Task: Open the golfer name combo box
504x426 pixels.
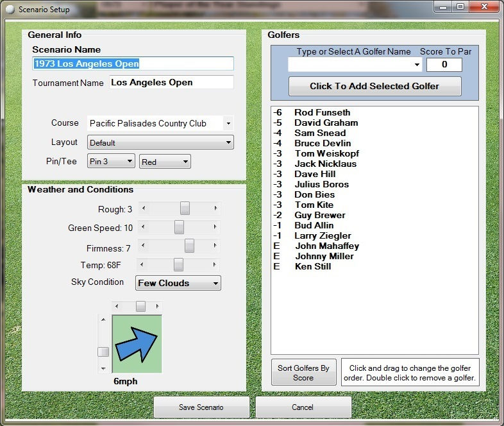Action: 417,65
